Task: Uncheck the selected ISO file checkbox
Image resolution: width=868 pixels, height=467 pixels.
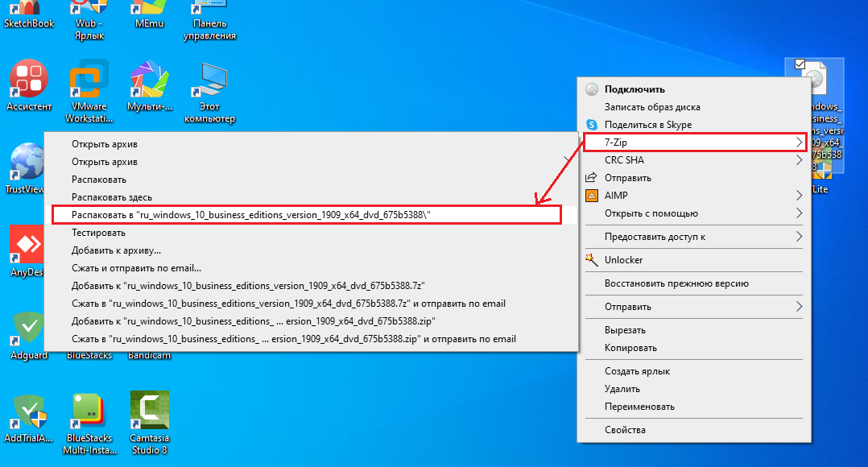Action: click(x=800, y=64)
